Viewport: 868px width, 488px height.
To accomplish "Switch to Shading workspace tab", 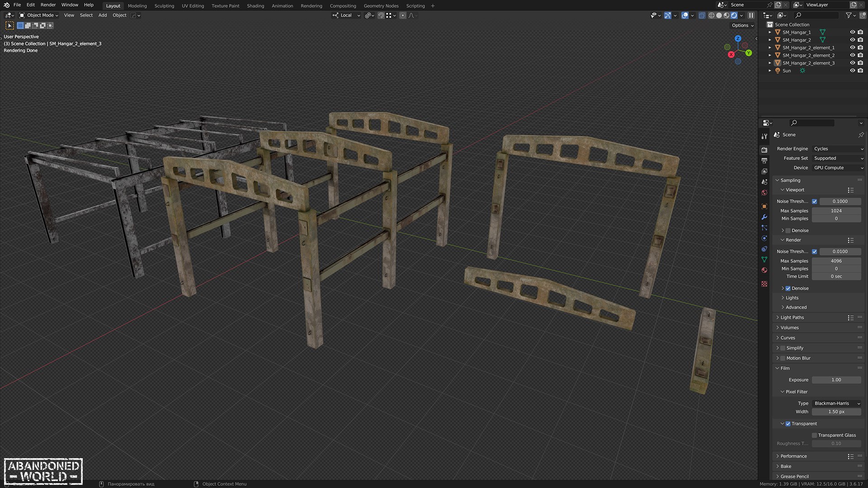I will [255, 6].
